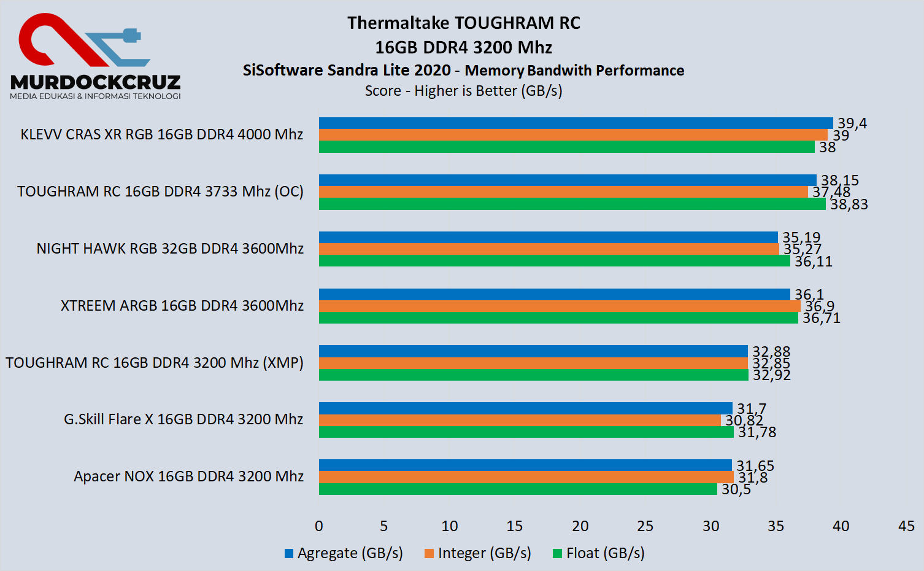Click the orange Integer bar for NIGHT HAWK RGB
The width and height of the screenshot is (924, 571).
point(549,249)
